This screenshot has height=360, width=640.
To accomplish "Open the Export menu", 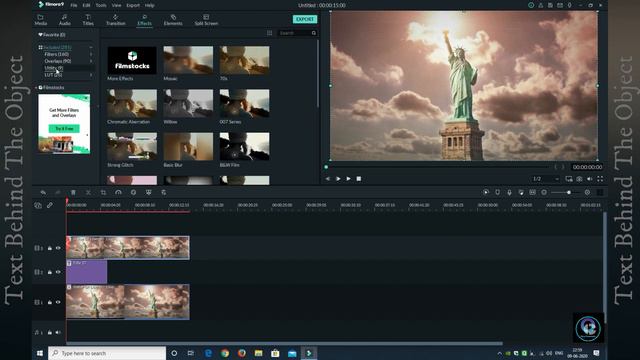I will coord(133,5).
